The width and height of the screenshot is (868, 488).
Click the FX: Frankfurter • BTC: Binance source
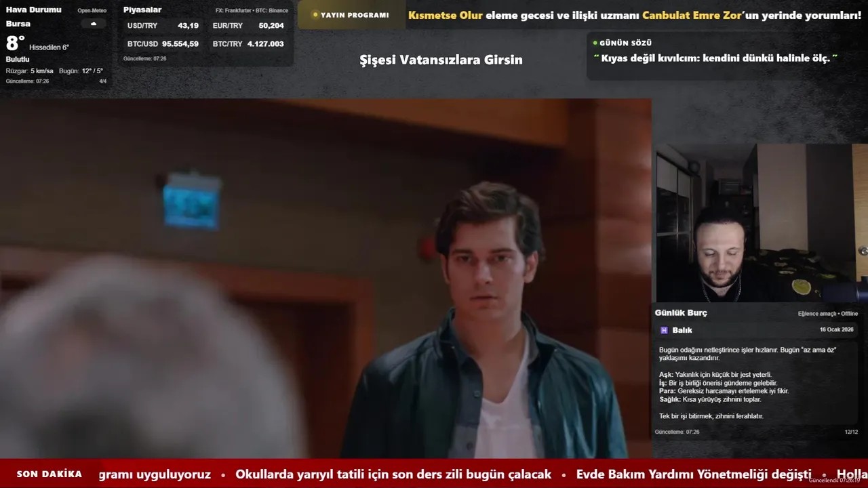point(252,11)
